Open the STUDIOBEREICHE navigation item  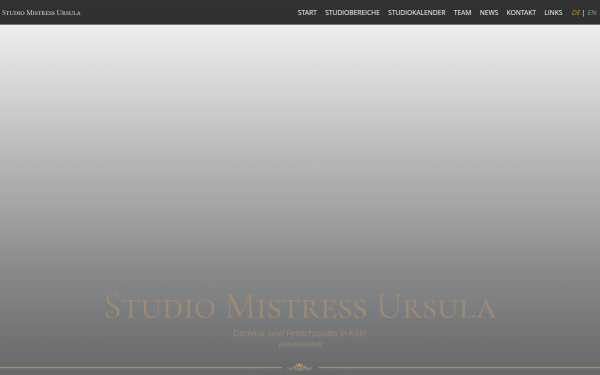352,13
